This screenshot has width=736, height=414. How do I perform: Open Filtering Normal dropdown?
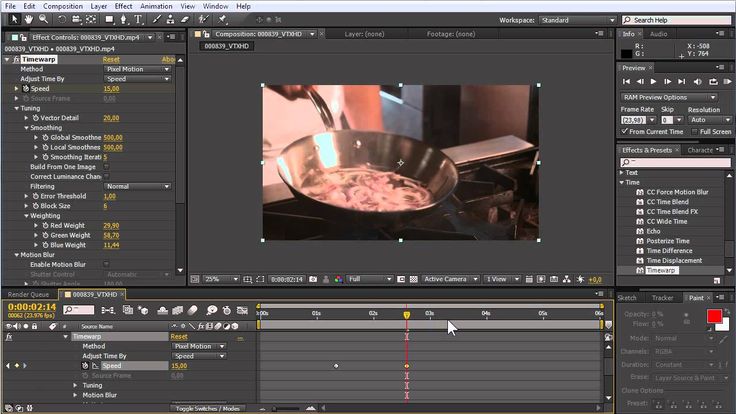(137, 186)
